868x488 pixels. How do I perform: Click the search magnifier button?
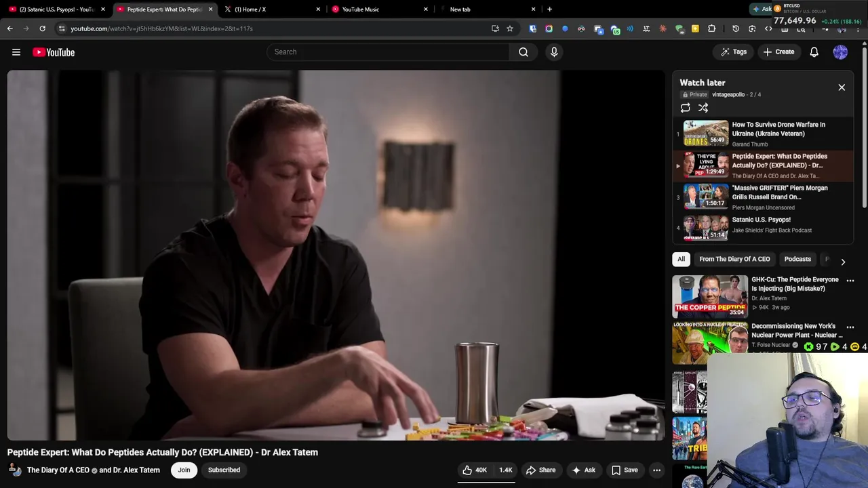(524, 52)
